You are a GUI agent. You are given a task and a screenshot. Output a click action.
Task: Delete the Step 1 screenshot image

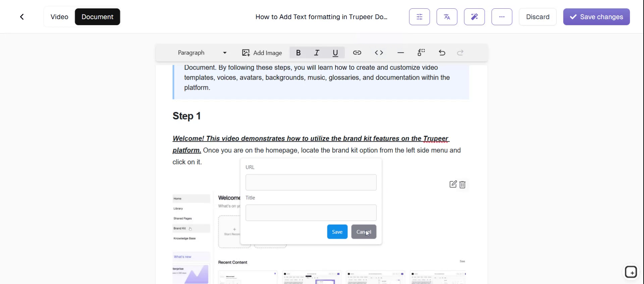tap(463, 185)
